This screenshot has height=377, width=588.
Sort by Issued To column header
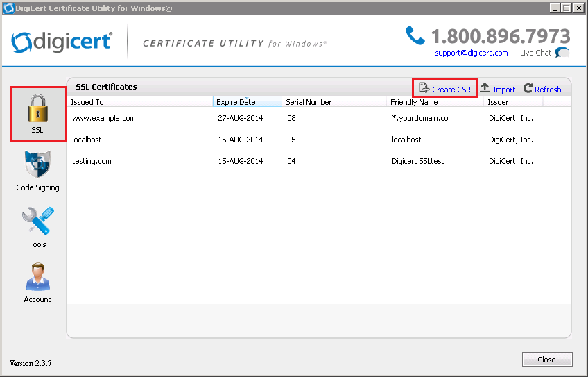[140, 102]
